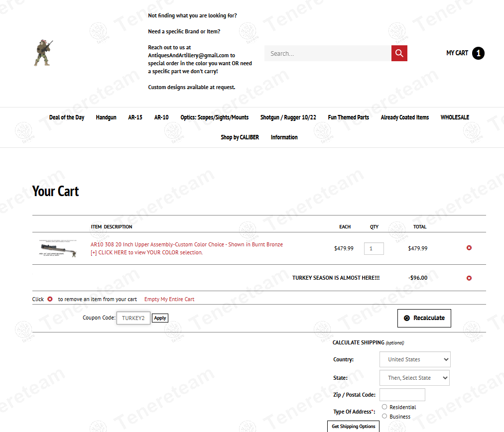
Task: Click the Your Cart heading
Action: [x=55, y=191]
